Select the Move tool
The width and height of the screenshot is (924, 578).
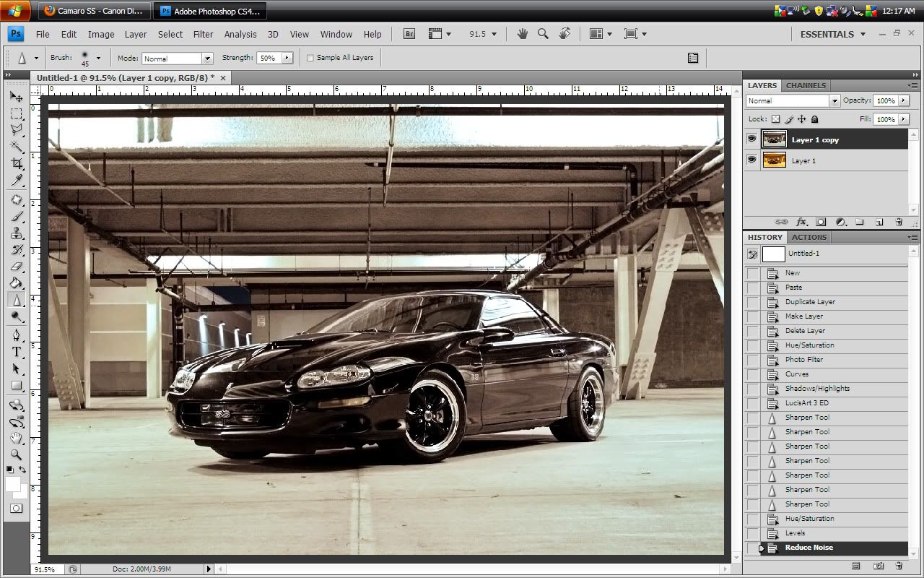[x=17, y=96]
